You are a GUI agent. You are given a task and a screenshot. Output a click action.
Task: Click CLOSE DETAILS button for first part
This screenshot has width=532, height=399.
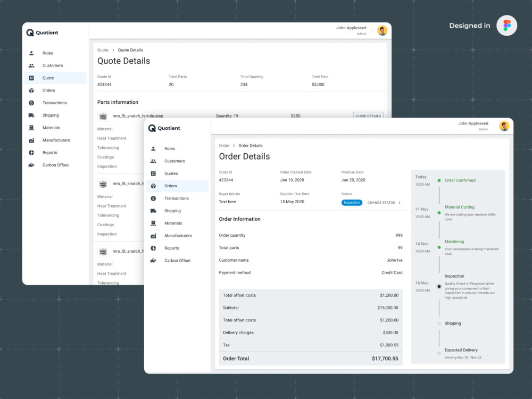coord(368,115)
